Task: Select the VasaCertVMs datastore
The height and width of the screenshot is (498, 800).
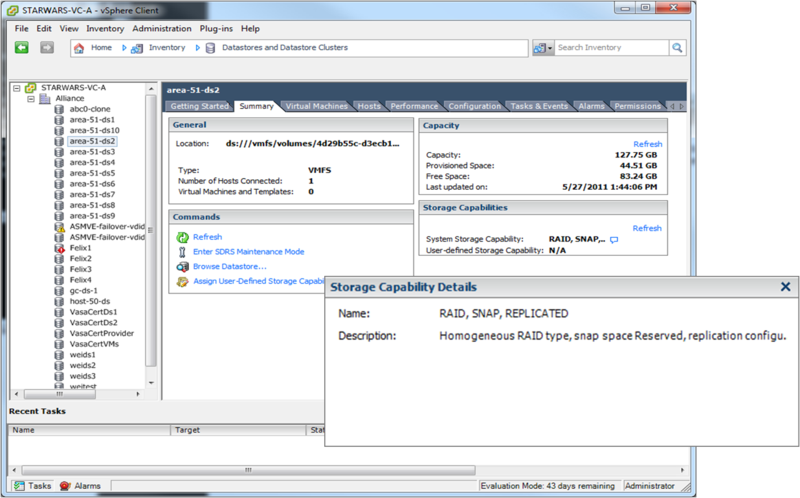Action: point(94,344)
